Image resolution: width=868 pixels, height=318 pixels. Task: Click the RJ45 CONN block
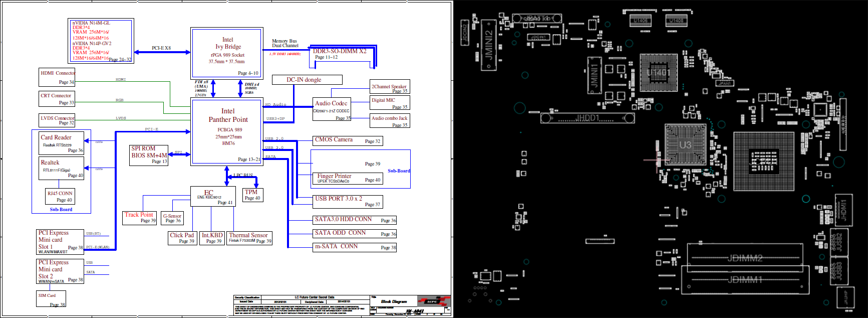click(60, 196)
